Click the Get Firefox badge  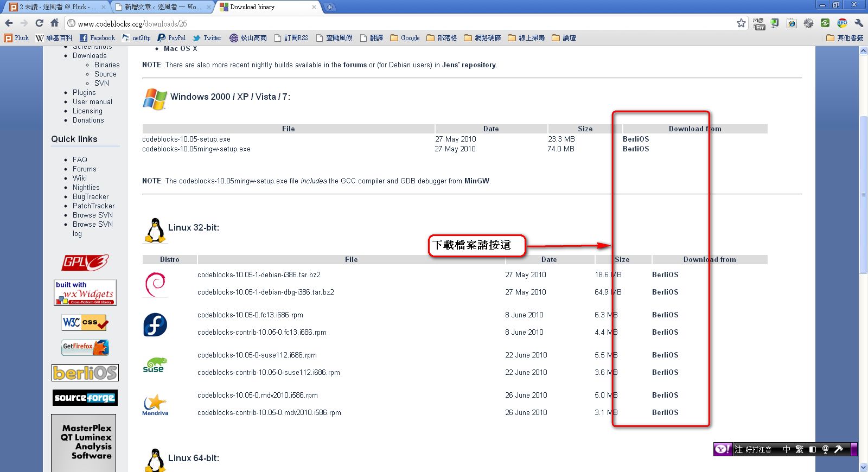85,347
